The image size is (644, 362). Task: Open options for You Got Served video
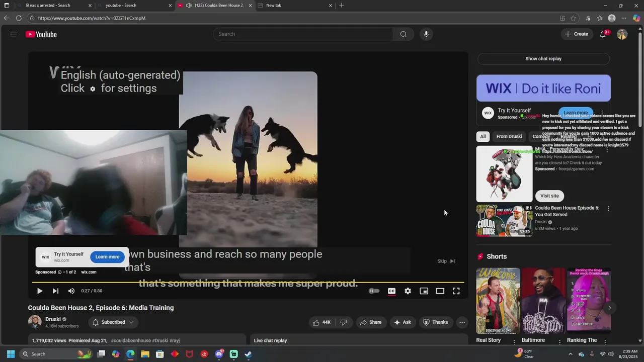coord(608,209)
